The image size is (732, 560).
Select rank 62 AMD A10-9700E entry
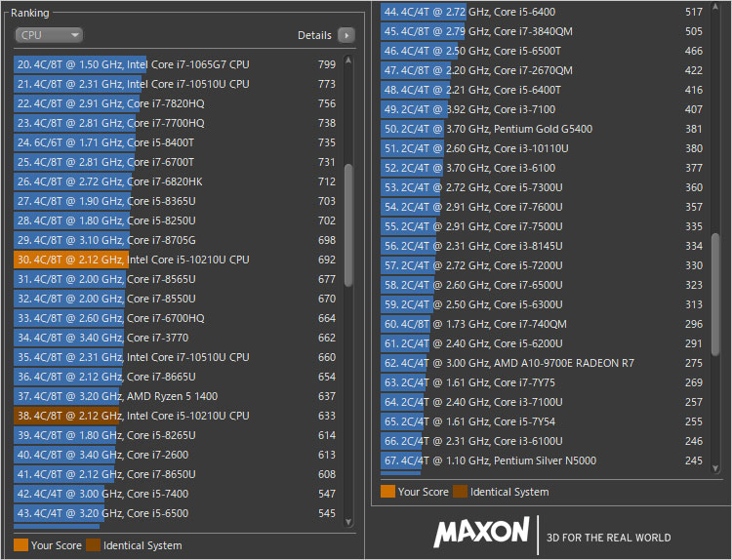(543, 364)
